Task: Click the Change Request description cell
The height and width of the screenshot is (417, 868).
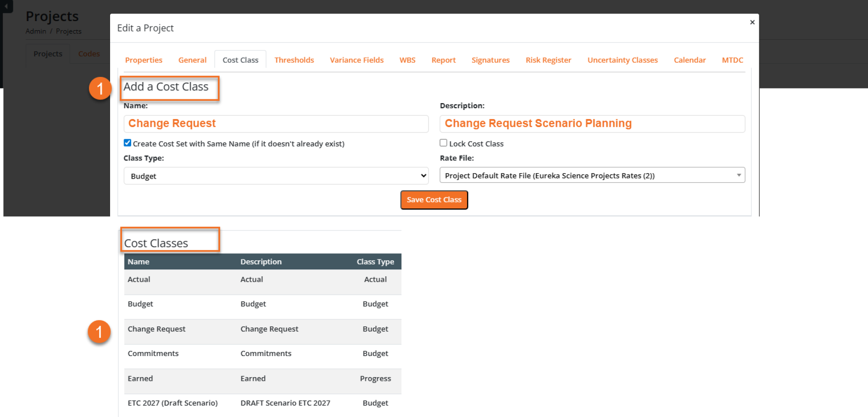Action: [269, 329]
